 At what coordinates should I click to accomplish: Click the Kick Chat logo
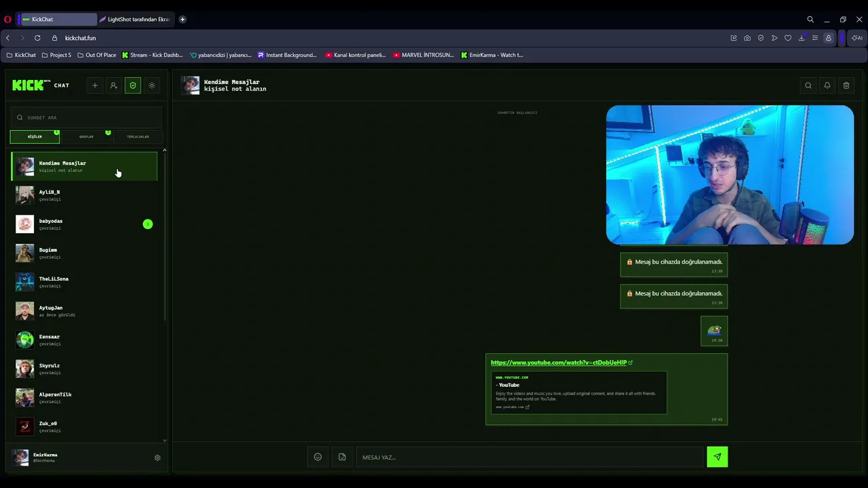pos(41,85)
